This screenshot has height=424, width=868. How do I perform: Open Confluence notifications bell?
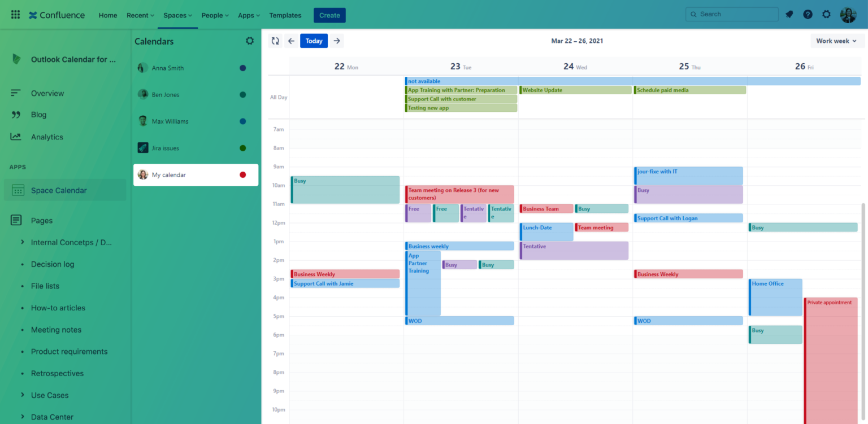pyautogui.click(x=789, y=14)
